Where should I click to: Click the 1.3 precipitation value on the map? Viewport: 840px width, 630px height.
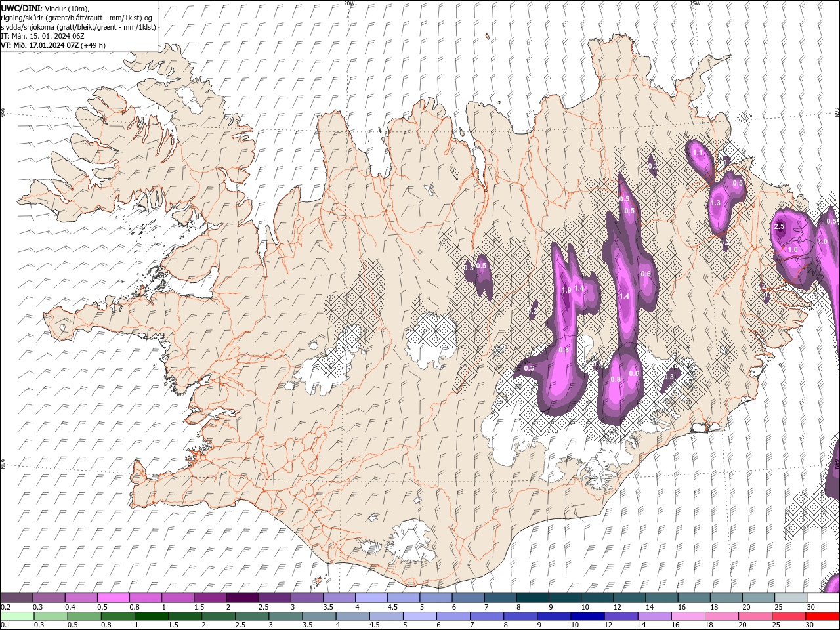pyautogui.click(x=715, y=203)
